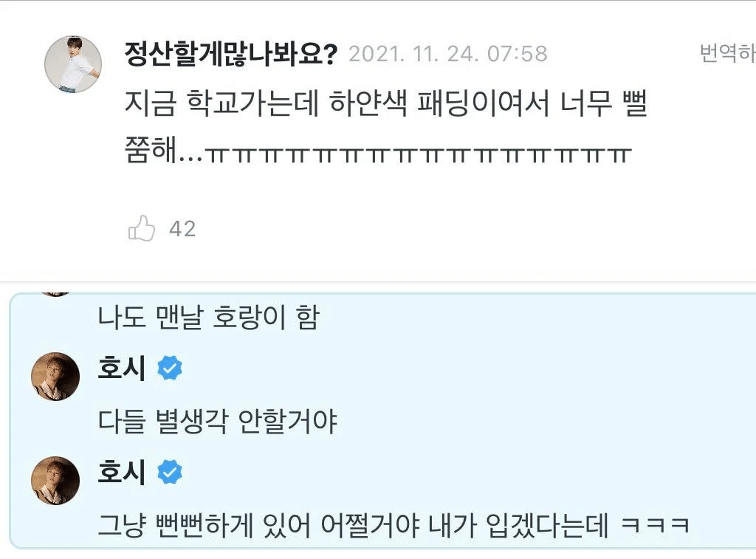Select the 호시 name above '그냥 뻔뻔하게 있어'
The width and height of the screenshot is (756, 559).
(122, 472)
